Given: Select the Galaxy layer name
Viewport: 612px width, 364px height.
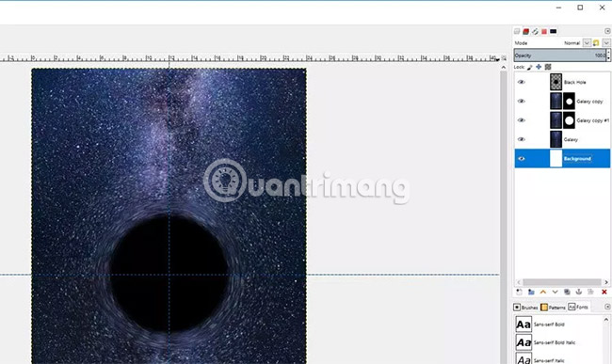Looking at the screenshot, I should coord(571,139).
